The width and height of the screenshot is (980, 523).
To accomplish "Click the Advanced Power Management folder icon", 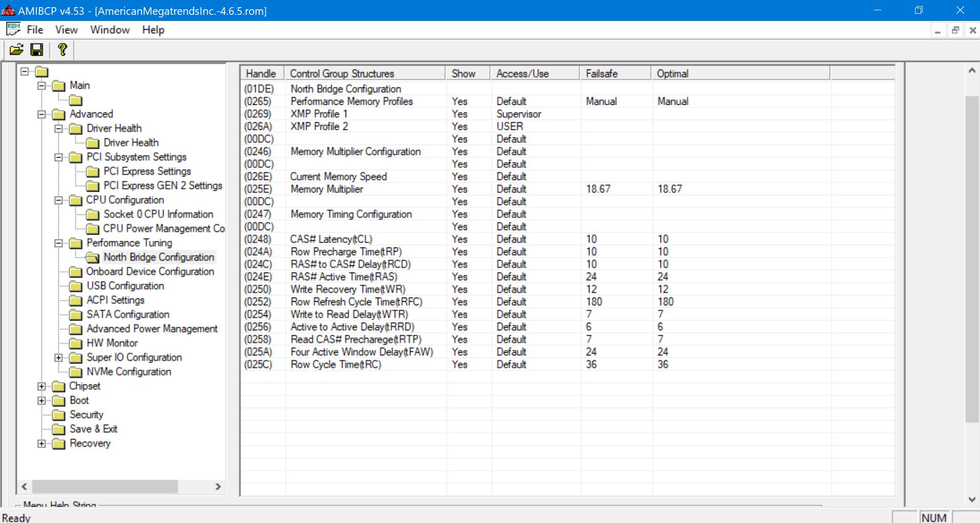I will (x=76, y=329).
